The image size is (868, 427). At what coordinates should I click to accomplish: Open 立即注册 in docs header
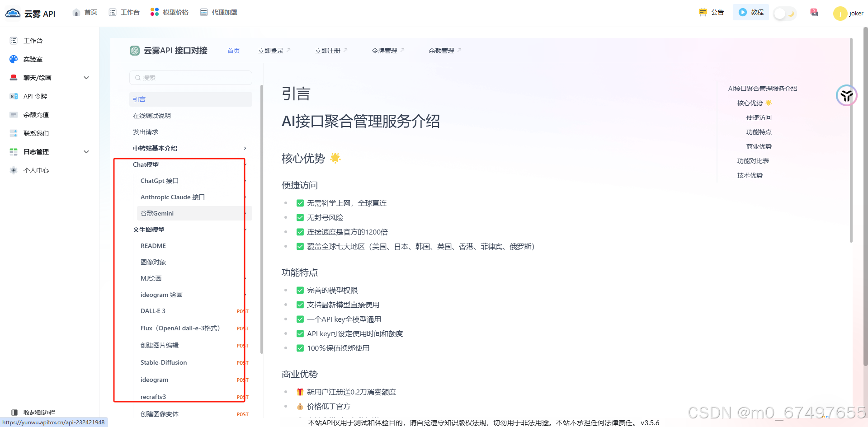pyautogui.click(x=331, y=51)
